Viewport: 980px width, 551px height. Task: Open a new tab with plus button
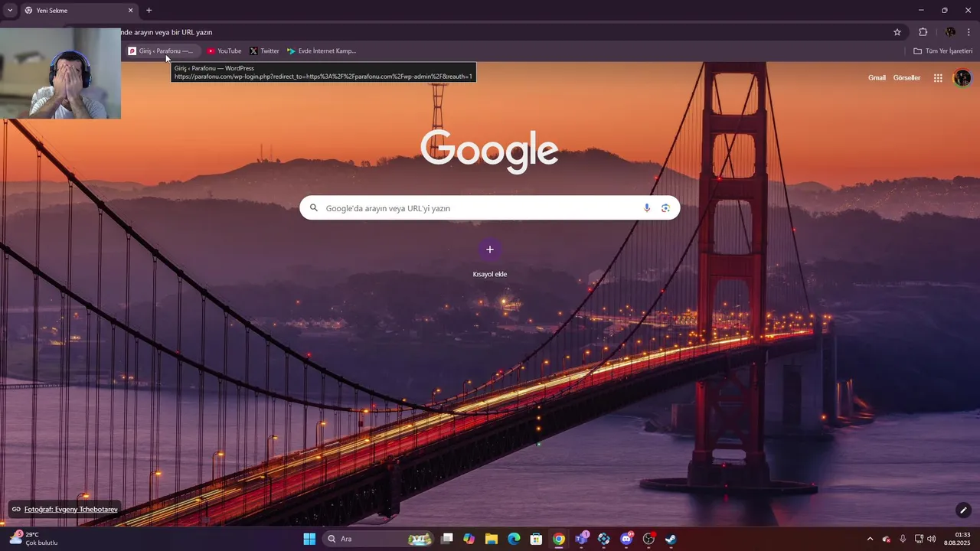coord(149,11)
